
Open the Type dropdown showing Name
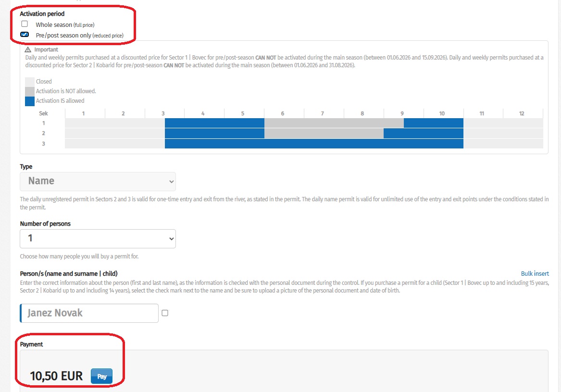pyautogui.click(x=98, y=181)
